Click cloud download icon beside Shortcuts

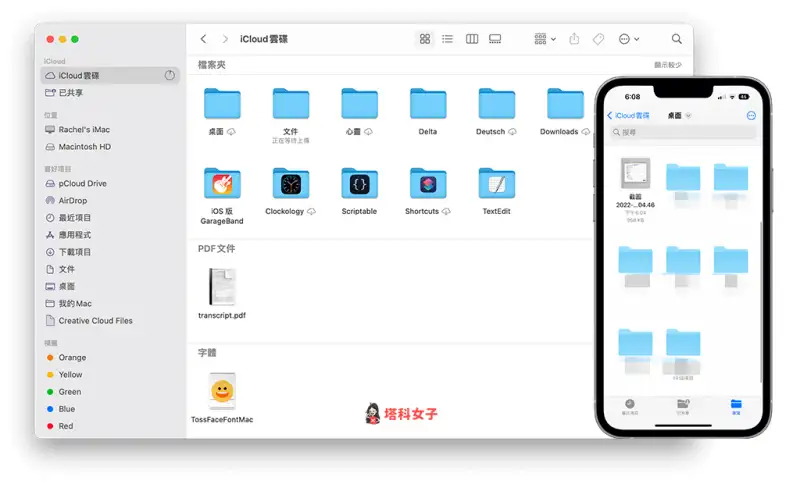tap(446, 211)
